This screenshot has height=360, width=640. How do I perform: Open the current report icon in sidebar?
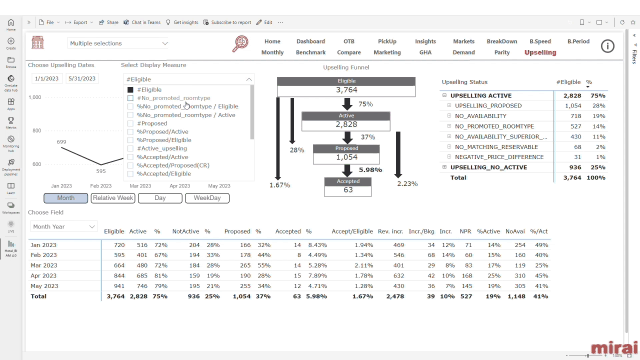[11, 247]
